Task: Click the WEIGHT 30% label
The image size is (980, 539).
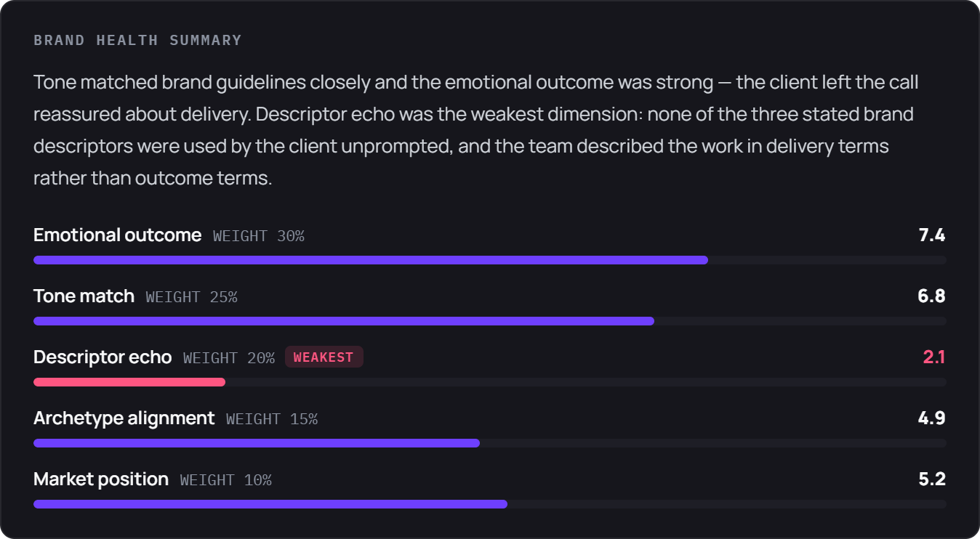Action: 259,236
